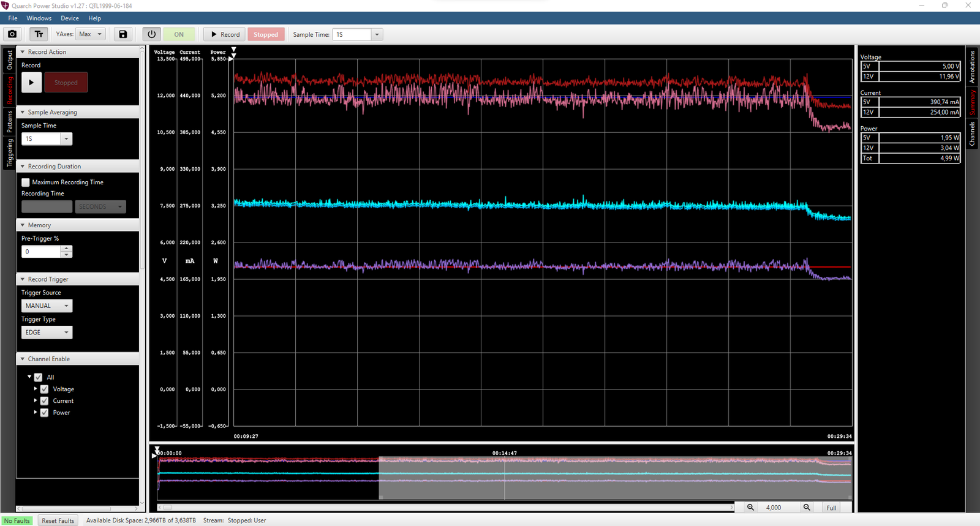Open the Device menu

(69, 18)
